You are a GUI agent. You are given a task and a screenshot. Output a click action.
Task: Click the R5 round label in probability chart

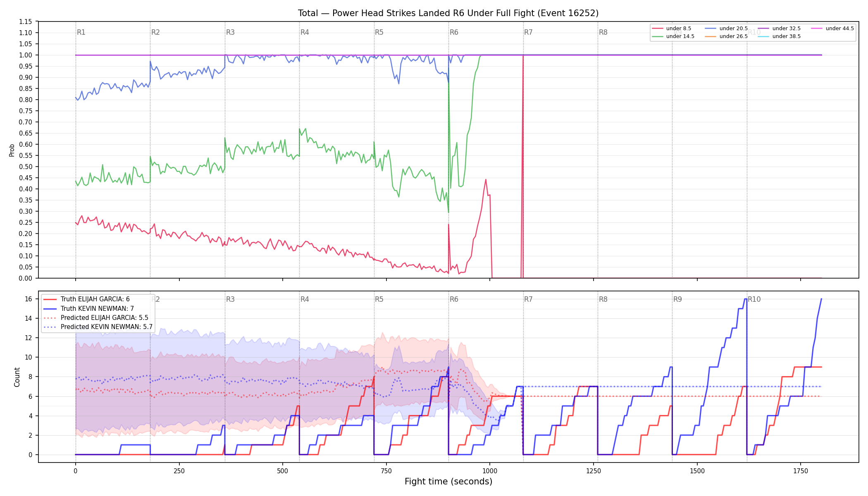point(379,32)
